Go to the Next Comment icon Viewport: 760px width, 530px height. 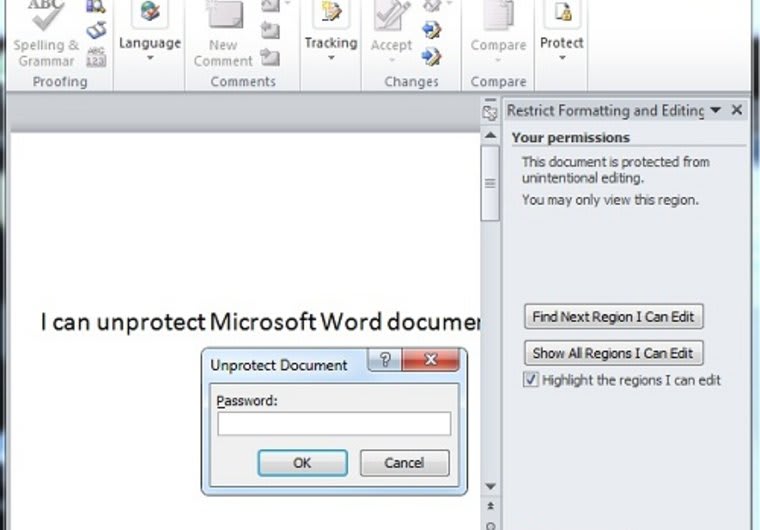click(270, 57)
